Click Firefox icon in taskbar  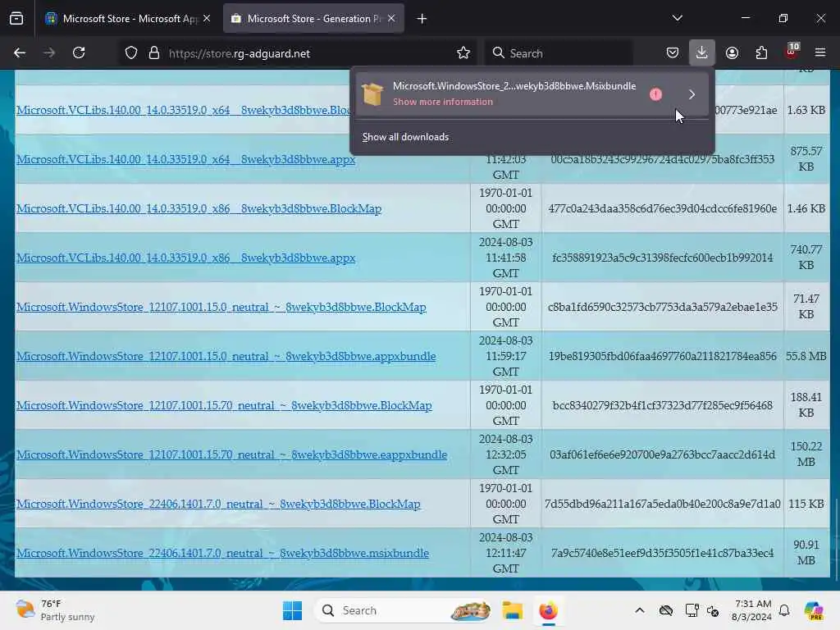coord(548,610)
